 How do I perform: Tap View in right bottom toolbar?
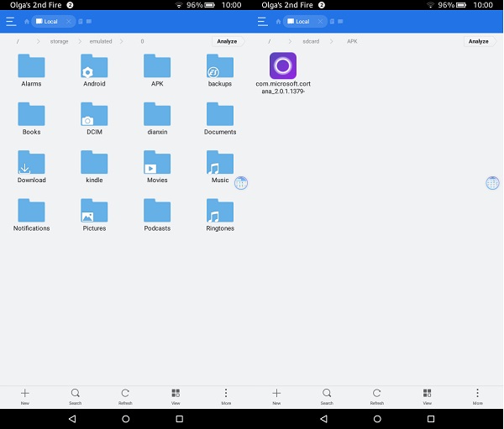point(428,396)
